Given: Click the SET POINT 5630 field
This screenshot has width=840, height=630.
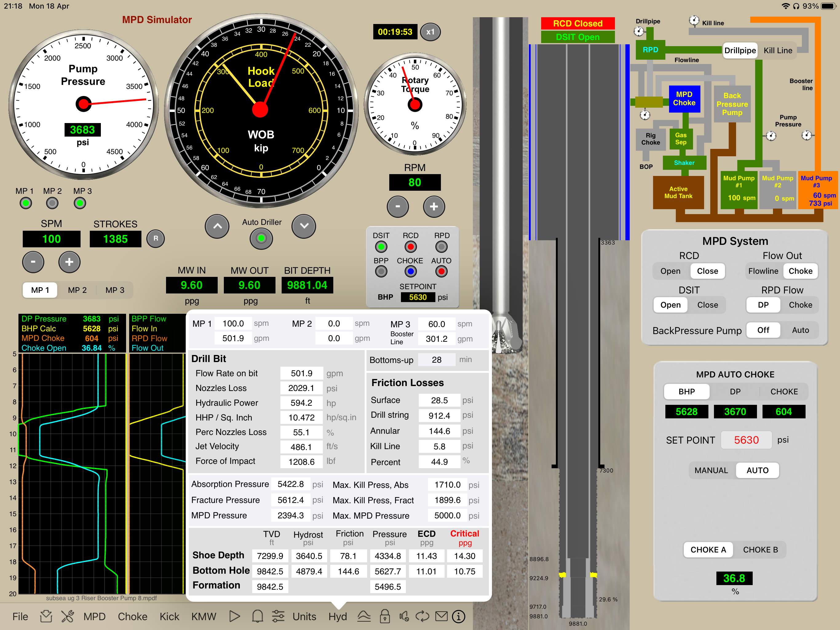Looking at the screenshot, I should (x=746, y=440).
